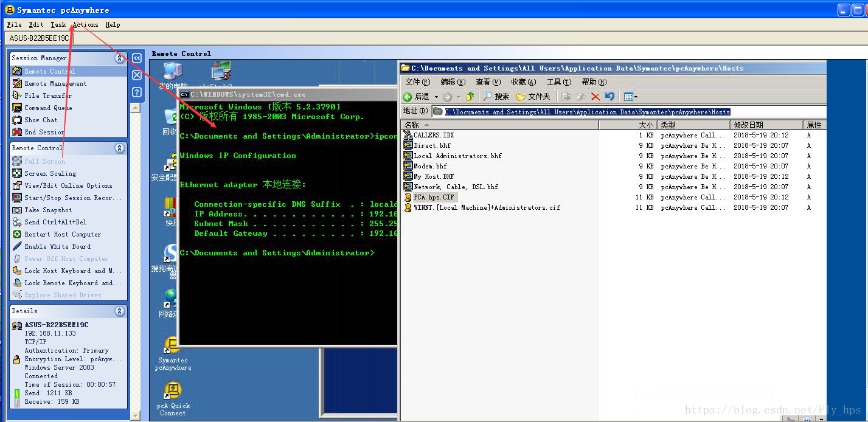The height and width of the screenshot is (422, 868).
Task: Select the CALLERS.IDX file
Action: tap(429, 135)
